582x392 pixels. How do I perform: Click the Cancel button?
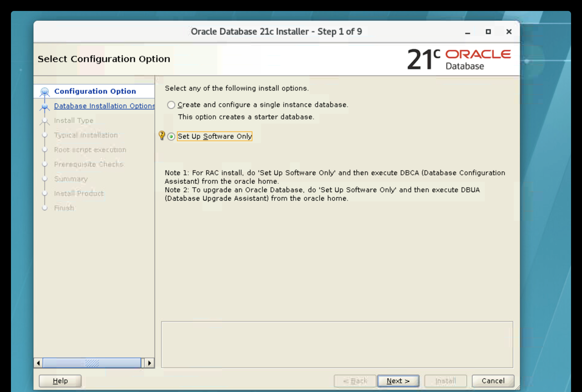pos(493,381)
